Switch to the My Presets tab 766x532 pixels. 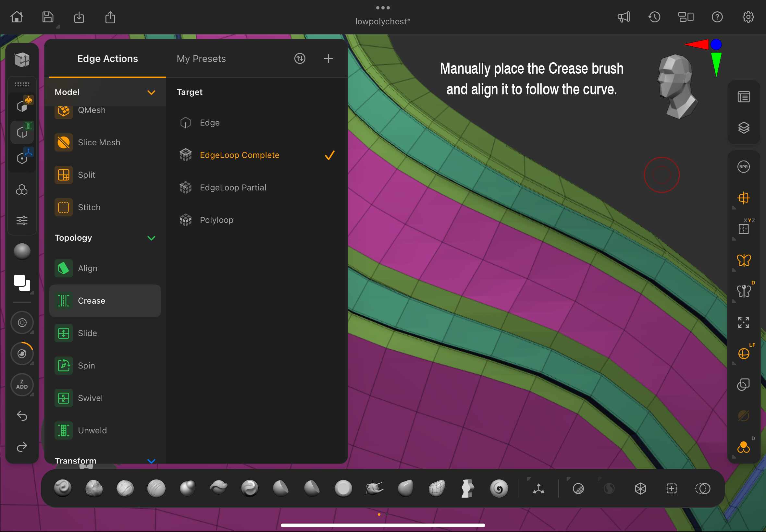tap(201, 59)
